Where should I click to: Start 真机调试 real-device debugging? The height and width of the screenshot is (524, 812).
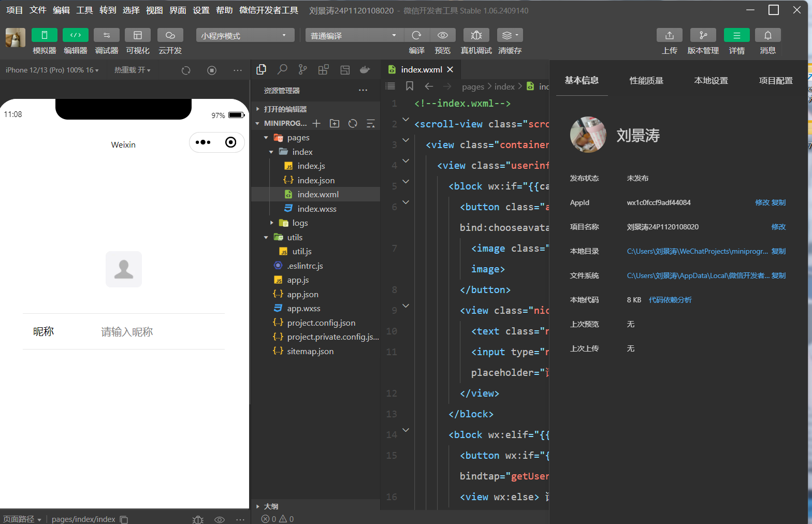pyautogui.click(x=476, y=35)
